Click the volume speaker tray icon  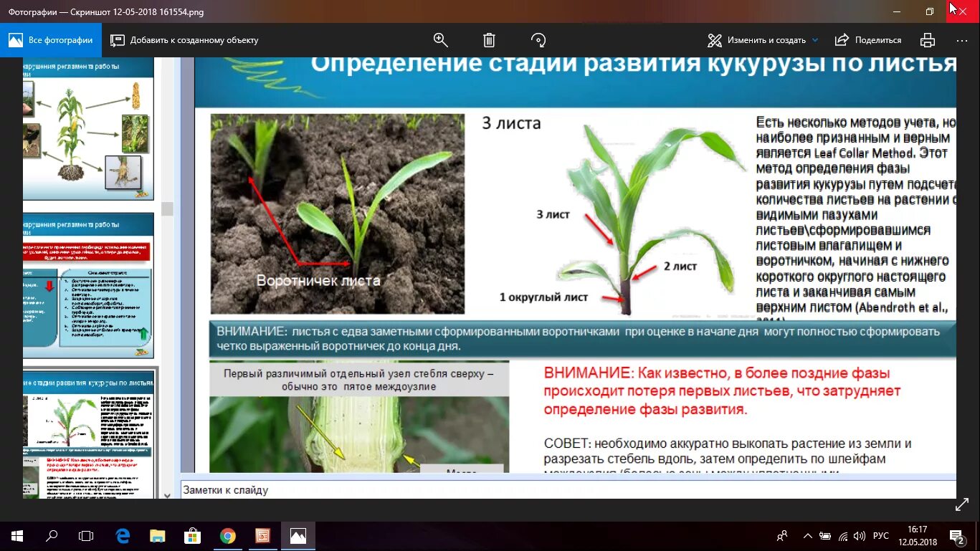(x=860, y=535)
